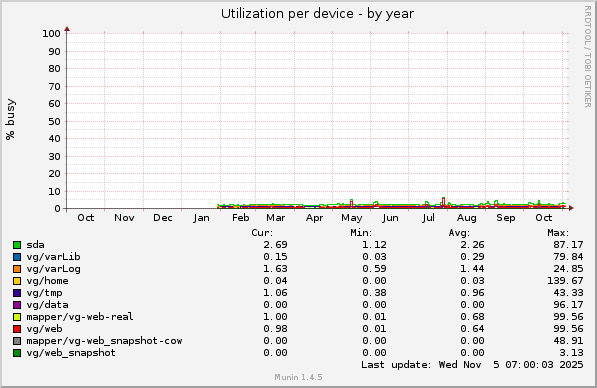Select the vg/data legend label
The width and height of the screenshot is (597, 388).
click(x=47, y=305)
